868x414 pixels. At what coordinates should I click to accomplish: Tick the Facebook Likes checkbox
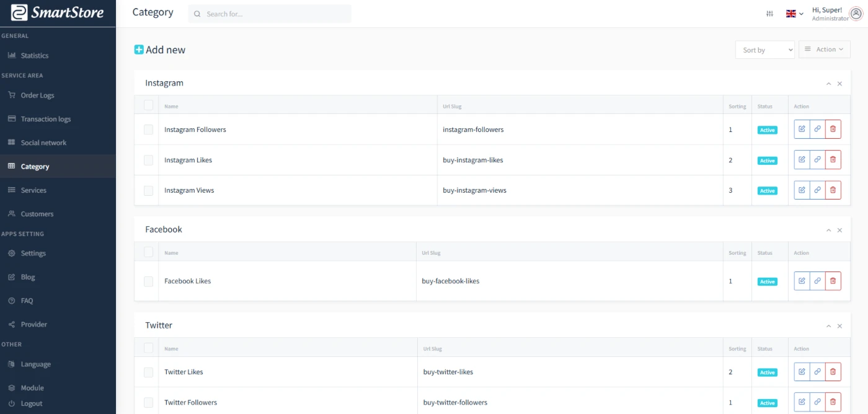click(x=148, y=281)
